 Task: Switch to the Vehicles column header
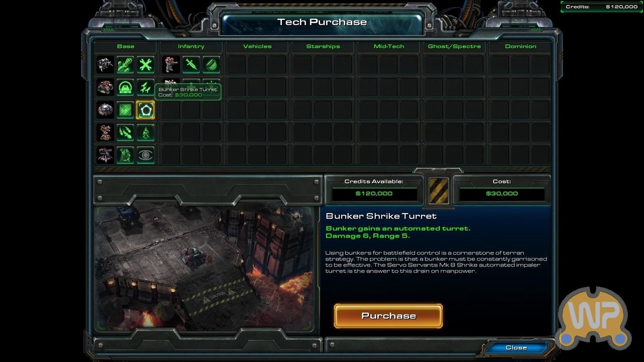tap(257, 46)
